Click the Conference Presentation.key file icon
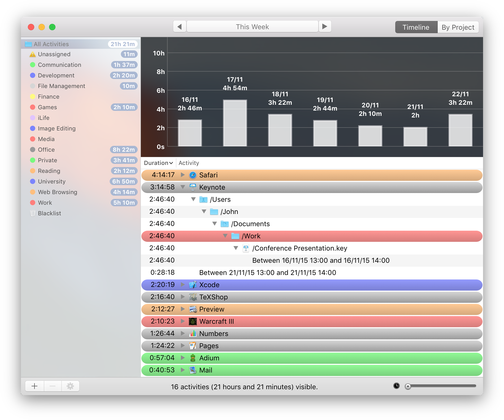Viewport: 504px width, 420px height. pyautogui.click(x=246, y=248)
